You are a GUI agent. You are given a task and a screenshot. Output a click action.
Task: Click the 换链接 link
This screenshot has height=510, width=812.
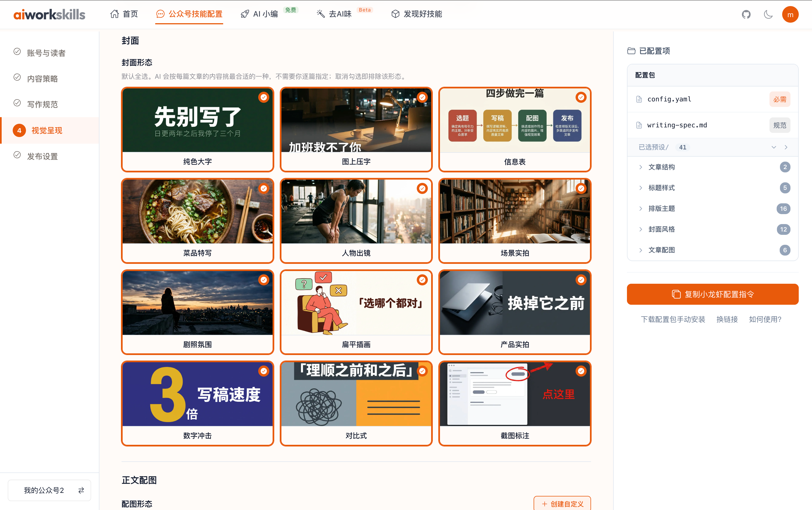click(727, 319)
